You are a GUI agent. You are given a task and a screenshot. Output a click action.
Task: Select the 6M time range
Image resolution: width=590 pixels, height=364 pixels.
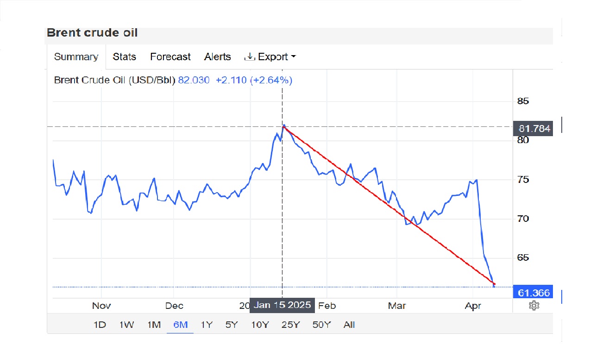pos(180,325)
